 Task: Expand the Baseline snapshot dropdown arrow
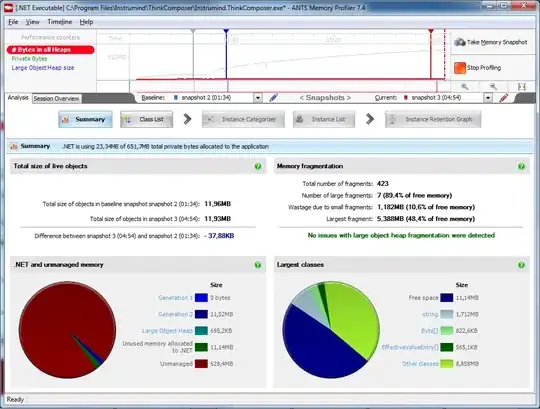coord(258,98)
